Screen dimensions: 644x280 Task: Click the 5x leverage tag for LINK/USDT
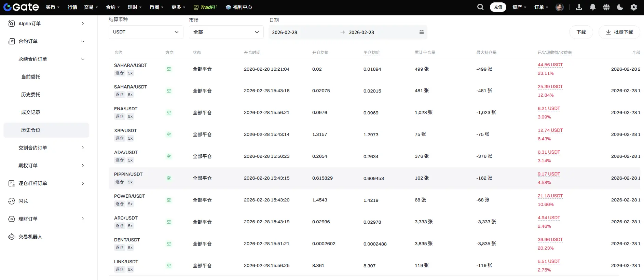pos(130,269)
